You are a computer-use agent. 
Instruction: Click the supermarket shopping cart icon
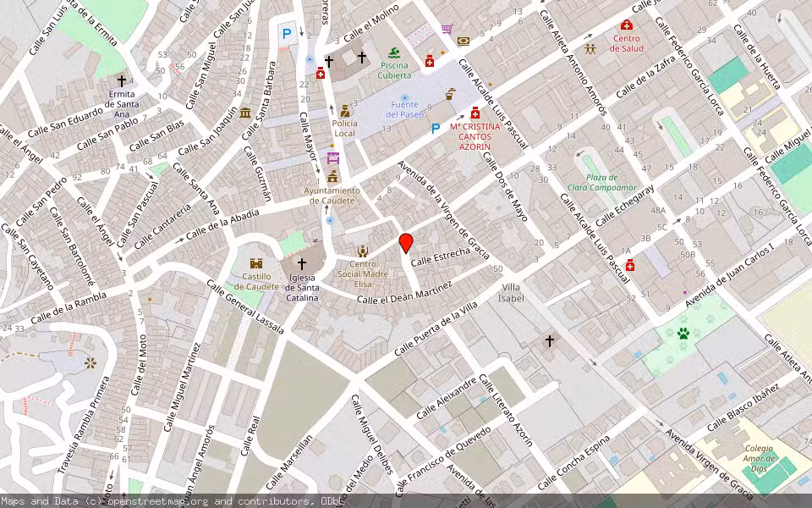pos(446,29)
